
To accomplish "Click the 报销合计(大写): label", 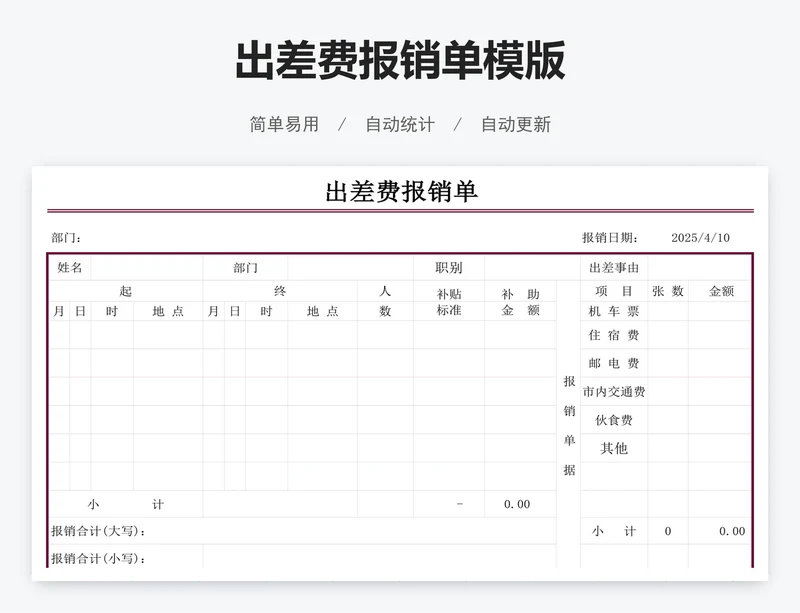I will [x=98, y=531].
